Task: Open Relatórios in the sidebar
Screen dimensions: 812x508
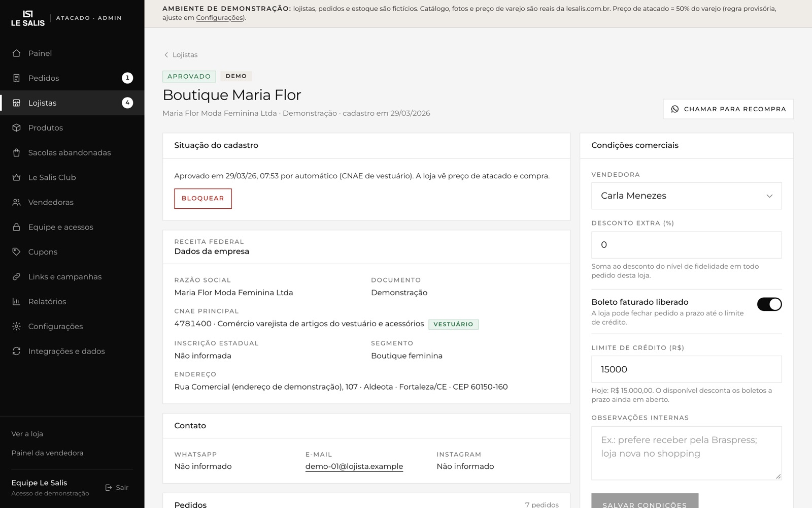Action: (x=72, y=302)
